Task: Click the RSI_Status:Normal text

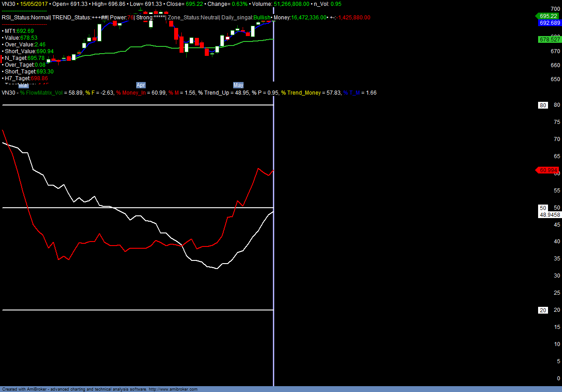Action: 25,18
